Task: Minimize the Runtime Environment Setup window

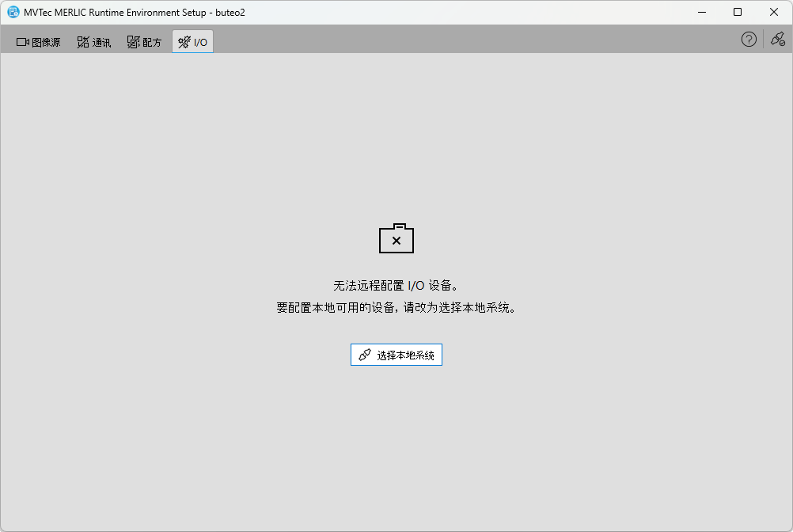Action: tap(701, 12)
